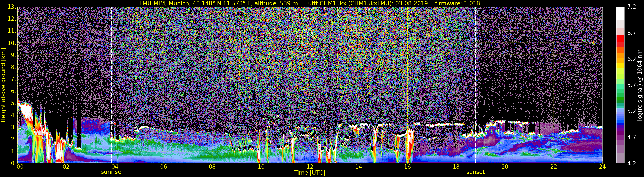
Task: Click "Lufft CHM15kx (CHM15kxLMU): 03-08-2019" in title
Action: click(x=367, y=3)
